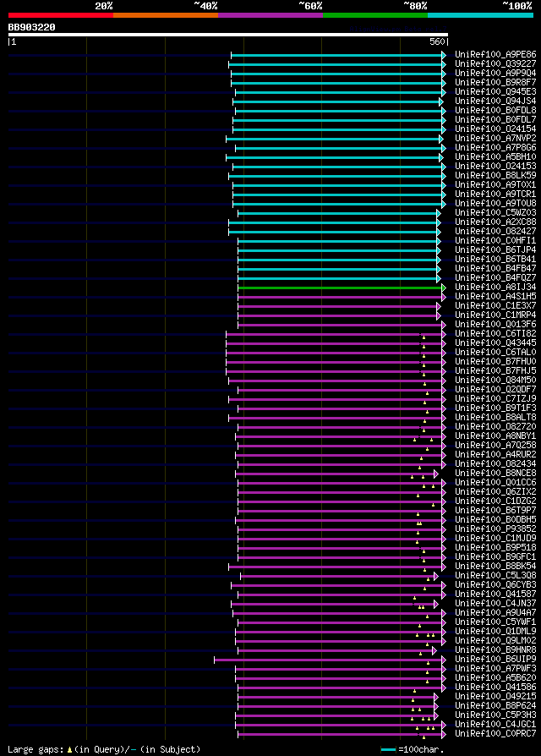
Task: Open the last hit UniRef100_C0PRC7
Action: coord(495,734)
